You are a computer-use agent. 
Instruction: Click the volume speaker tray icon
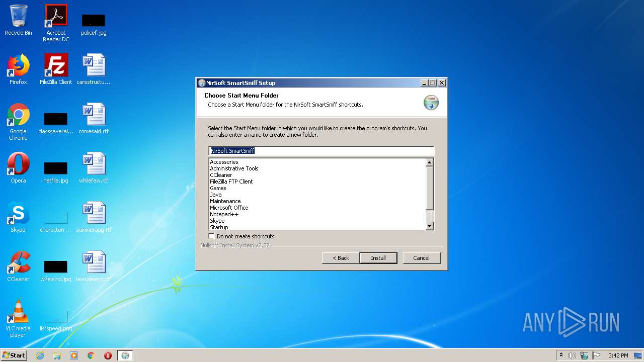tap(572, 355)
